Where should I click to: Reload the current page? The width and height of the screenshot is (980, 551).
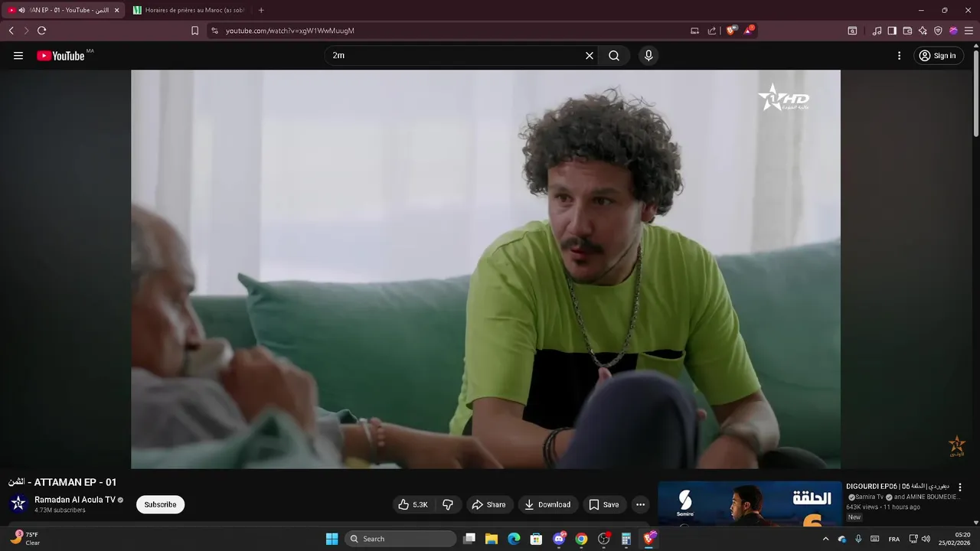click(x=41, y=31)
